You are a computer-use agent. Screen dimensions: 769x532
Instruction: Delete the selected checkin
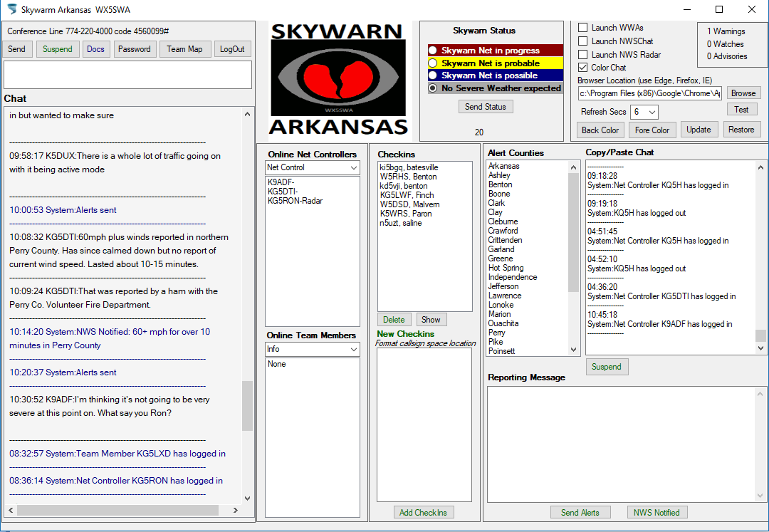[394, 320]
